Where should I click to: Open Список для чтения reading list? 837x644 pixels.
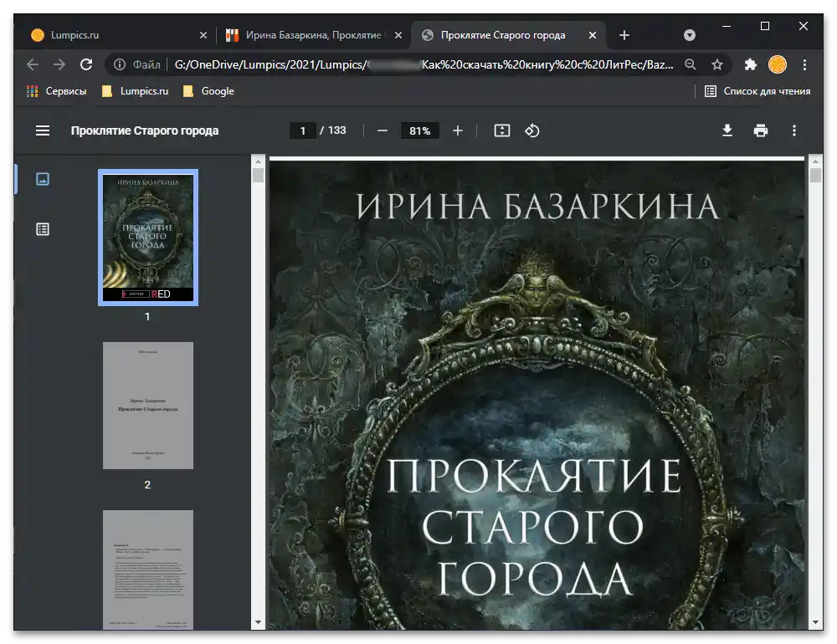click(757, 91)
